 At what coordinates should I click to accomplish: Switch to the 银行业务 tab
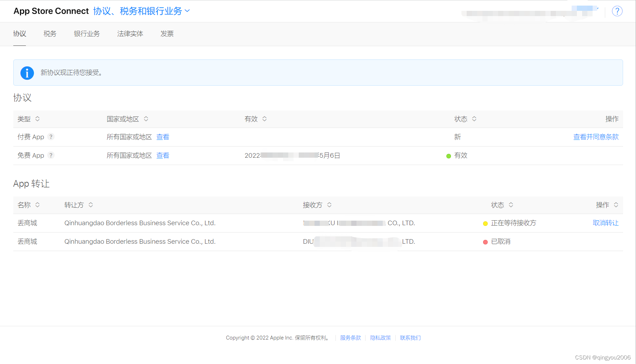pos(87,34)
